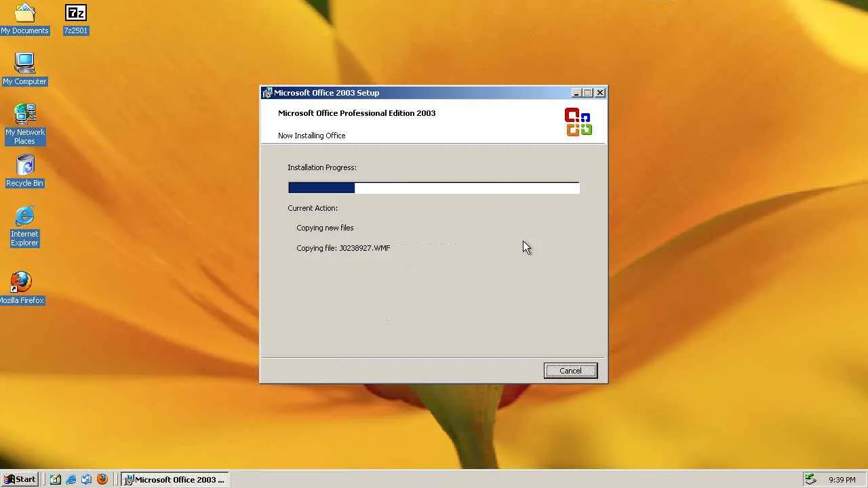Image resolution: width=868 pixels, height=488 pixels.
Task: Click the installation progress bar
Action: 434,188
